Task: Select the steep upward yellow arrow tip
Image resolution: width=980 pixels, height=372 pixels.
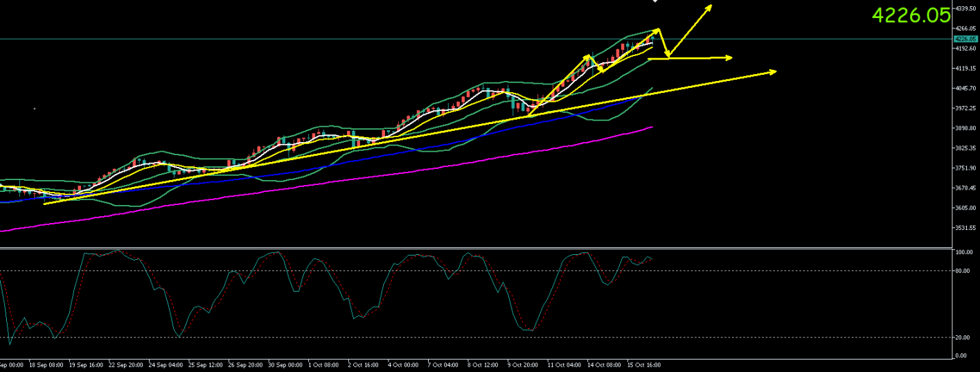Action: click(710, 7)
